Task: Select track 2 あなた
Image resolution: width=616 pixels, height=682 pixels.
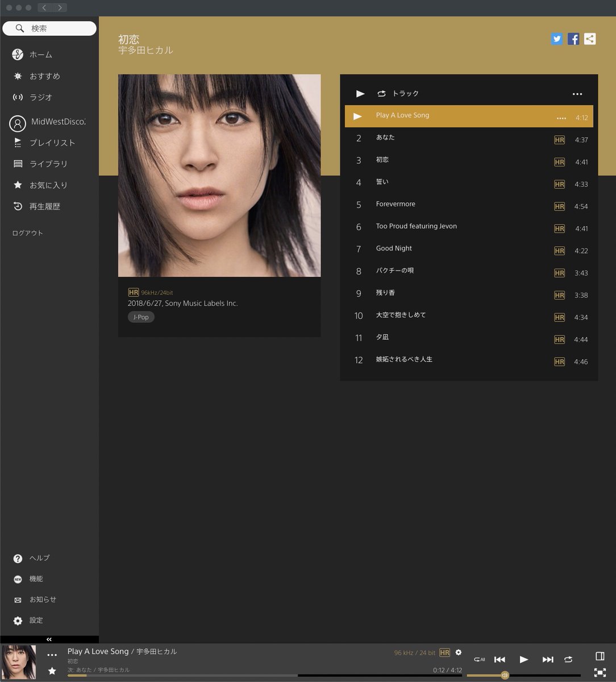Action: [469, 138]
